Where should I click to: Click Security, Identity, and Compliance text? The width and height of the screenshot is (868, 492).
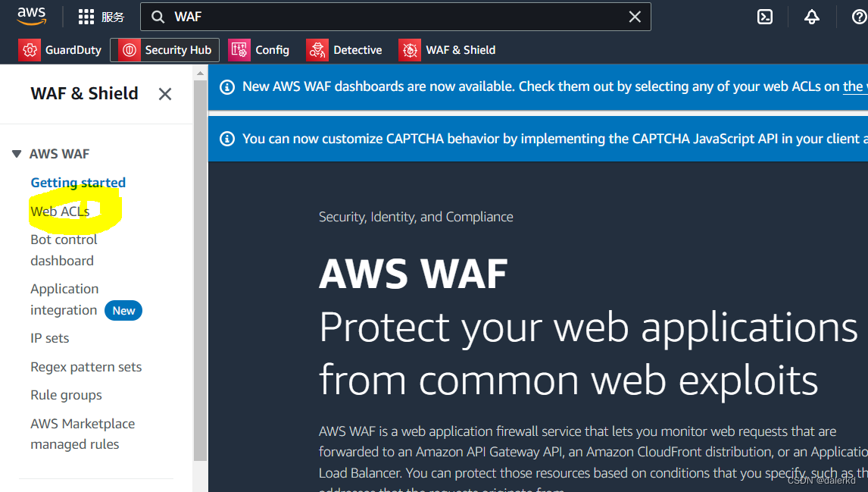pyautogui.click(x=416, y=217)
